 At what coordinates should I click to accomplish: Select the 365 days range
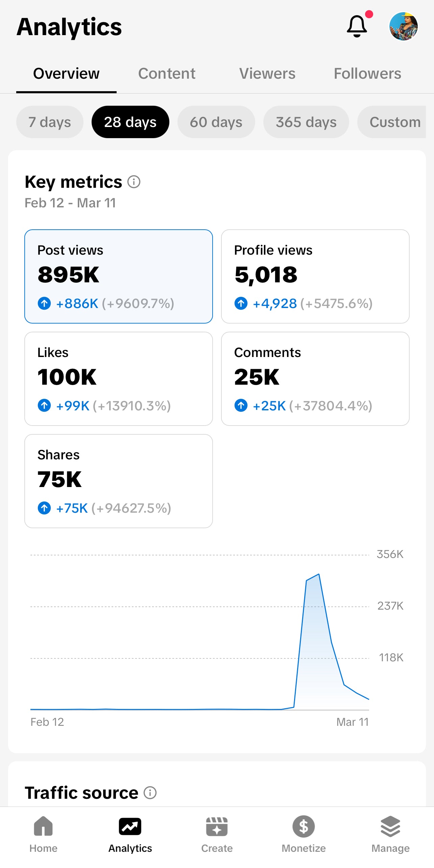306,122
